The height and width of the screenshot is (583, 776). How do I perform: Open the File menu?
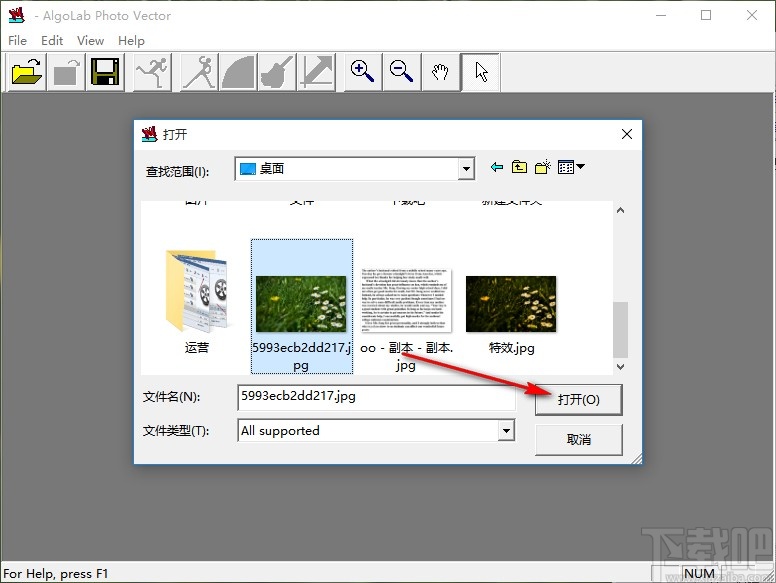[x=18, y=41]
